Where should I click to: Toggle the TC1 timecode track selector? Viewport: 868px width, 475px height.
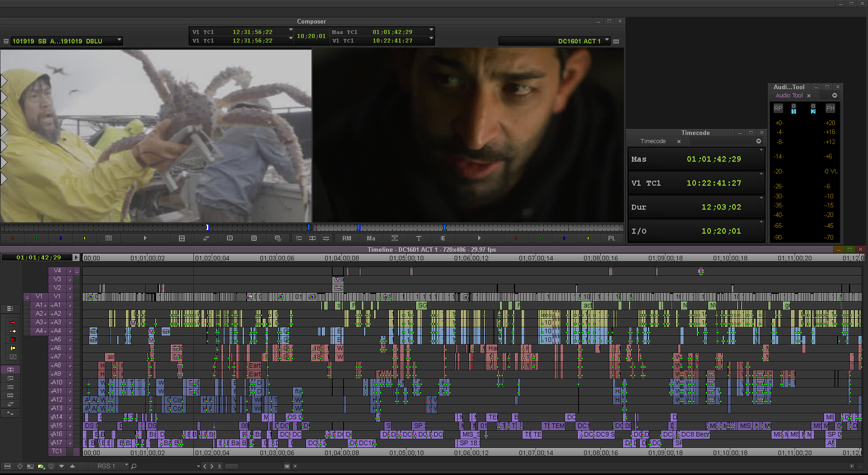(x=57, y=451)
